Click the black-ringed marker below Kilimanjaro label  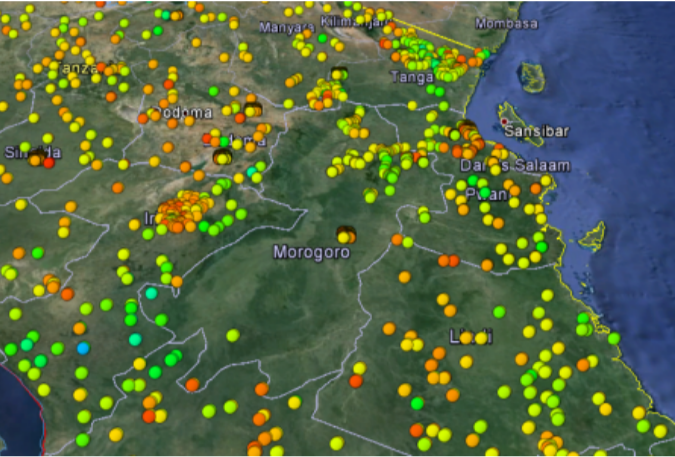click(x=338, y=75)
